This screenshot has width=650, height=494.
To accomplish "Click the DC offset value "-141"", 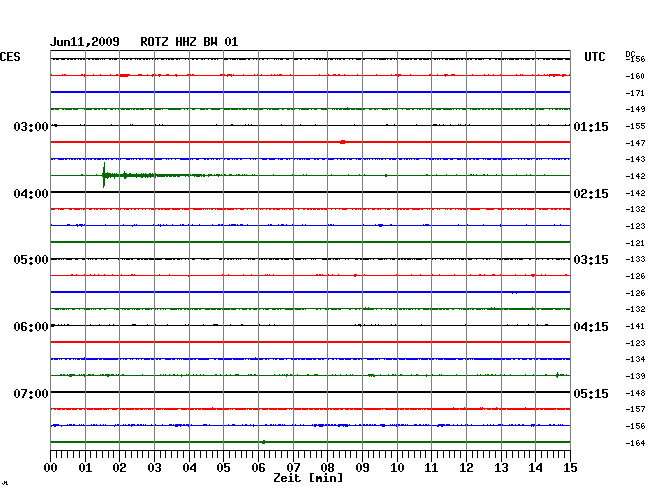I will [x=635, y=327].
